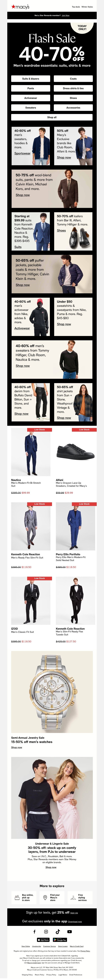Open the Top deals menu item
104x980 pixels.
(76, 7)
